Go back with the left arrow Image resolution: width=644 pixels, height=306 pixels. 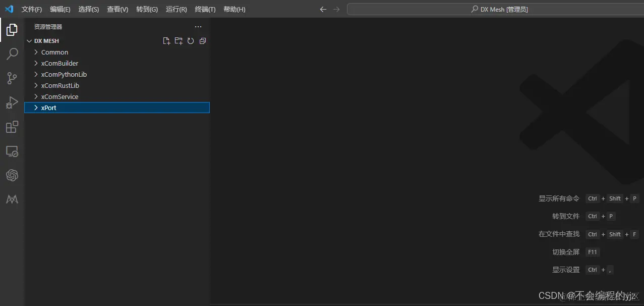pyautogui.click(x=323, y=9)
